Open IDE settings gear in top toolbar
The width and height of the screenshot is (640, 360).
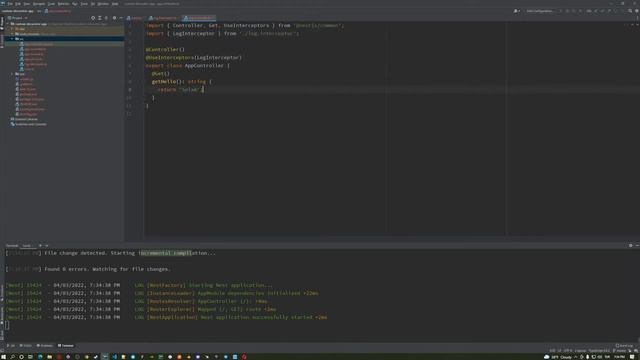(x=636, y=11)
